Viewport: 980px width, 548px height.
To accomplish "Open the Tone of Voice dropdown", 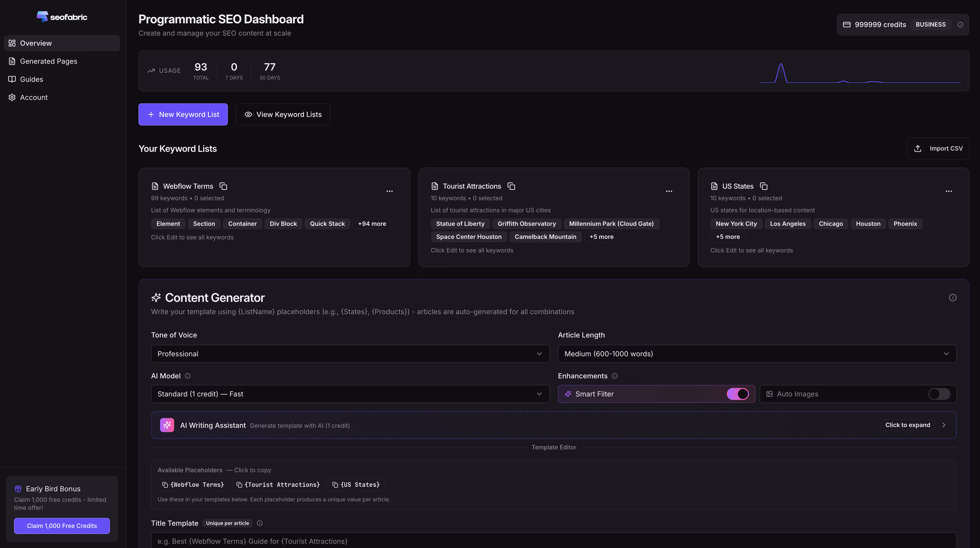I will click(x=349, y=354).
